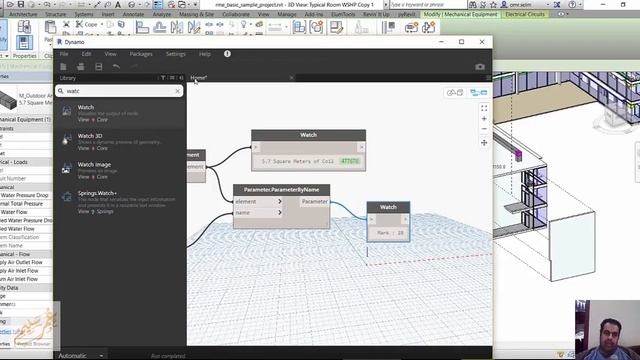Open Revit Systems ribbon tab

(84, 14)
